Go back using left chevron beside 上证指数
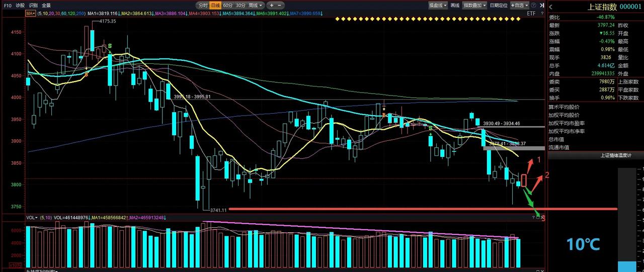Image resolution: width=644 pixels, height=272 pixels. tap(551, 7)
